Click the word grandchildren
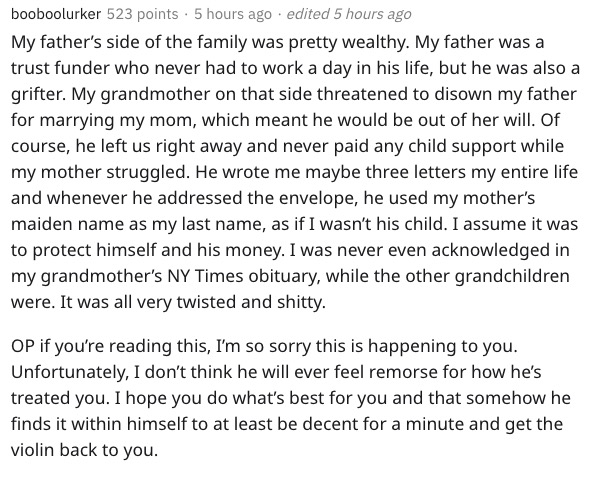 coord(511,276)
